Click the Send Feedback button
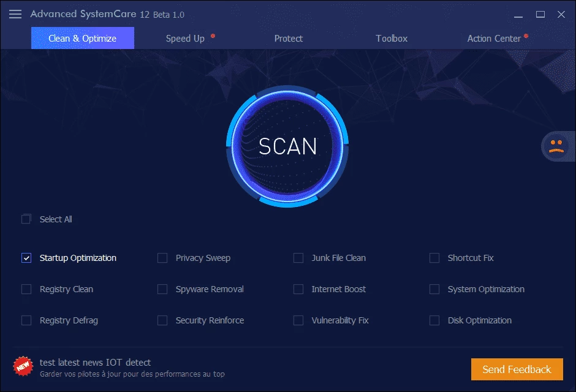The width and height of the screenshot is (576, 392). (x=517, y=369)
